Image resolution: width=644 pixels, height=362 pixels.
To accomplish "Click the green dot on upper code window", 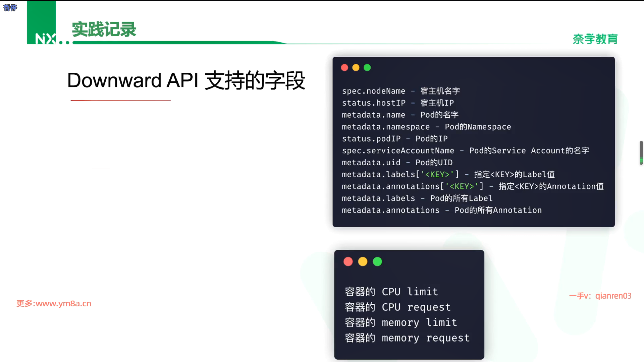I will coord(367,68).
